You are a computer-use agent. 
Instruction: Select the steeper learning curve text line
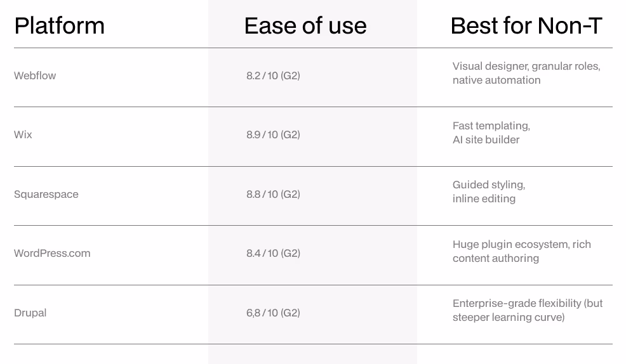click(509, 317)
